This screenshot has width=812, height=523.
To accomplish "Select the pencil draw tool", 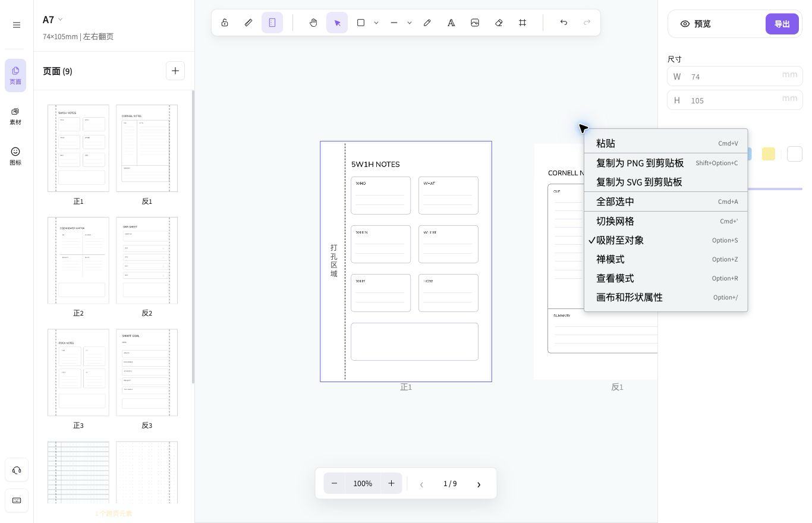I will (427, 23).
